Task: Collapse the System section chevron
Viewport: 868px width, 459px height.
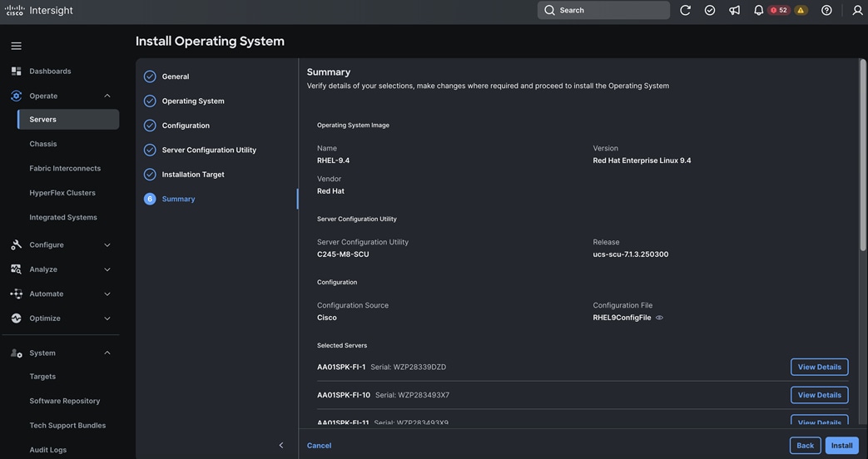Action: 107,353
